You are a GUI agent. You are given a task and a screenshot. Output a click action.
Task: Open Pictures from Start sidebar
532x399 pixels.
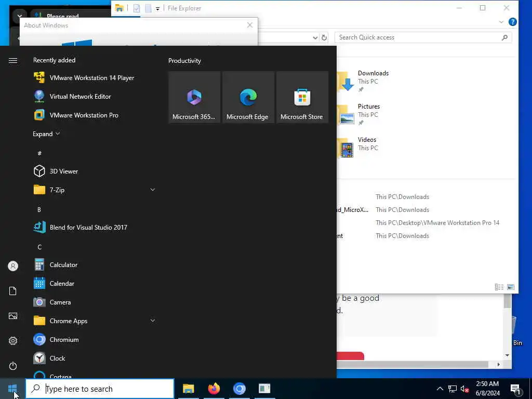pyautogui.click(x=13, y=316)
